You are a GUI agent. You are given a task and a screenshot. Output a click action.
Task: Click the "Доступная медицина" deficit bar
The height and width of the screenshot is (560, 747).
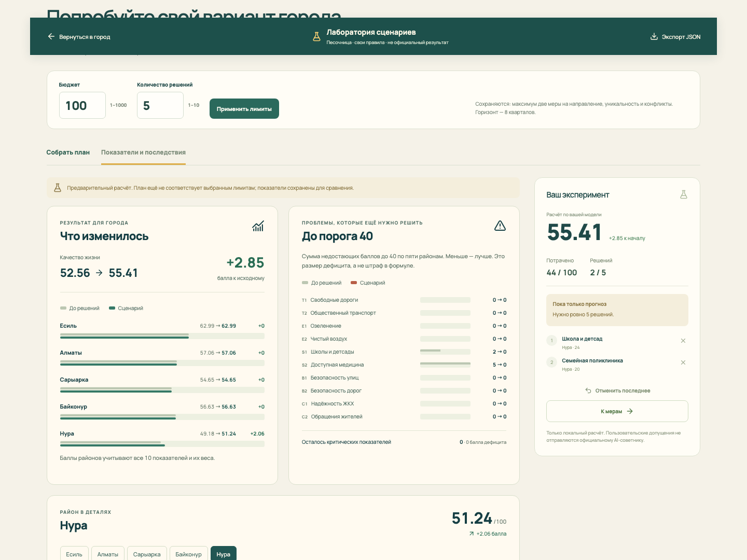tap(445, 365)
